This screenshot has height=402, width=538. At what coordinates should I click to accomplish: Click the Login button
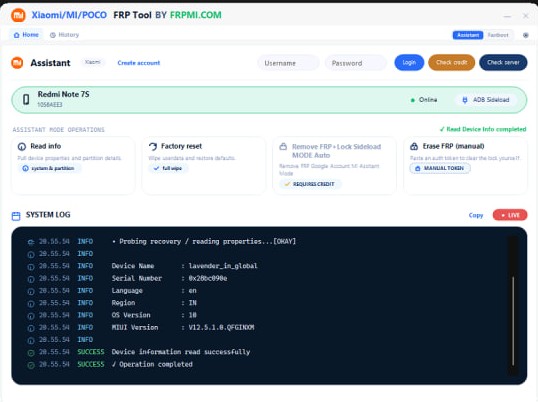coord(409,62)
